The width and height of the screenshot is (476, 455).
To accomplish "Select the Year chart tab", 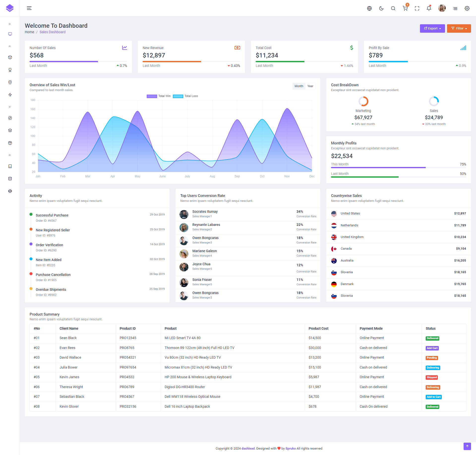I will tap(310, 86).
